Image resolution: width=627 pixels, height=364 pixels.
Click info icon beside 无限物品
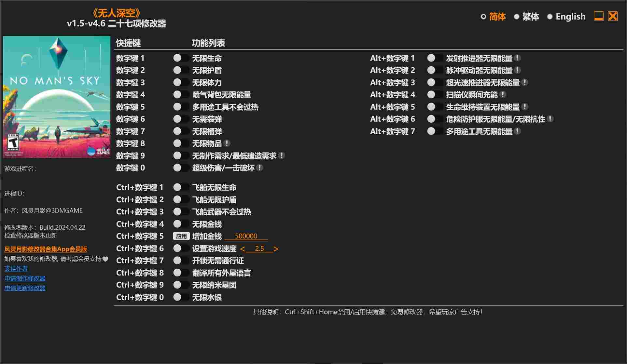pyautogui.click(x=227, y=143)
